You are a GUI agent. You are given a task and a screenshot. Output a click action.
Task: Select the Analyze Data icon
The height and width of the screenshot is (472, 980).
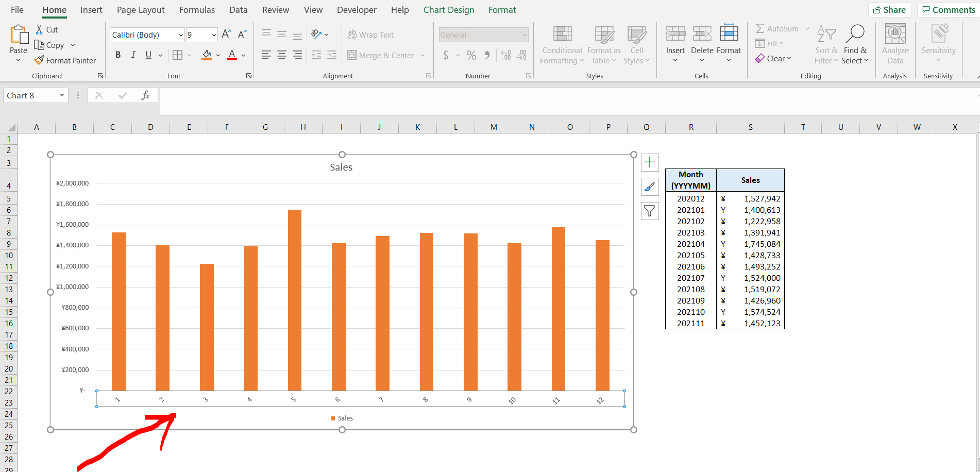pyautogui.click(x=895, y=45)
